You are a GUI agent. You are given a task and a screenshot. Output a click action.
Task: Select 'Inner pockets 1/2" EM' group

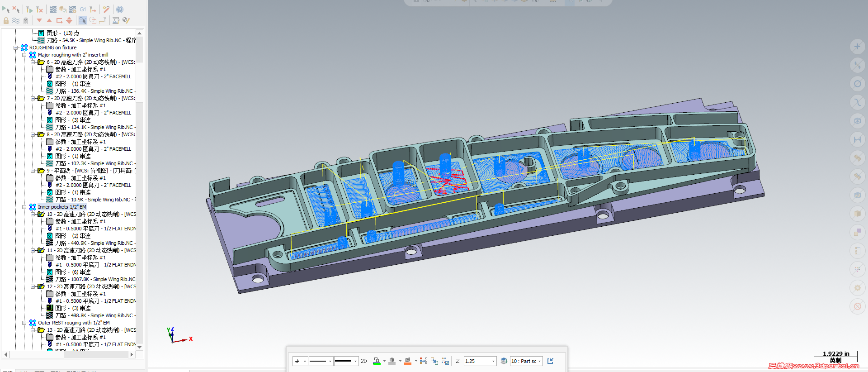(x=61, y=207)
